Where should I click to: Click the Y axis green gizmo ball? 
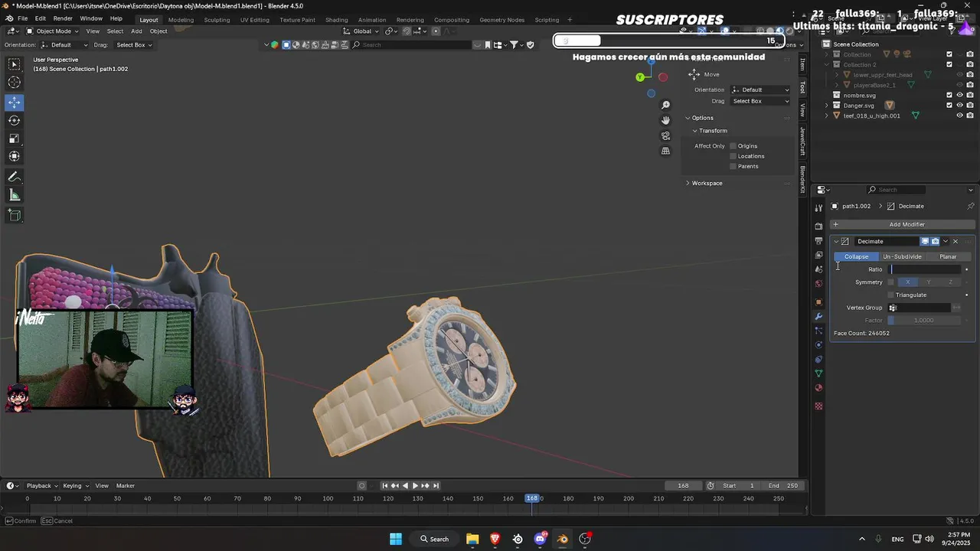click(x=640, y=77)
